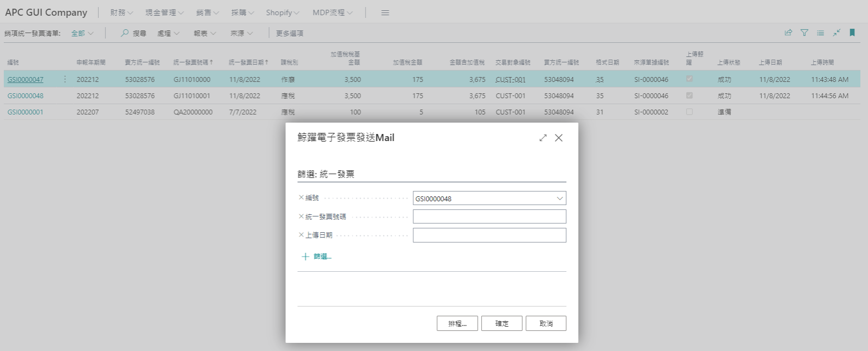Image resolution: width=868 pixels, height=351 pixels.
Task: Expand the 來源 action menu
Action: (242, 33)
